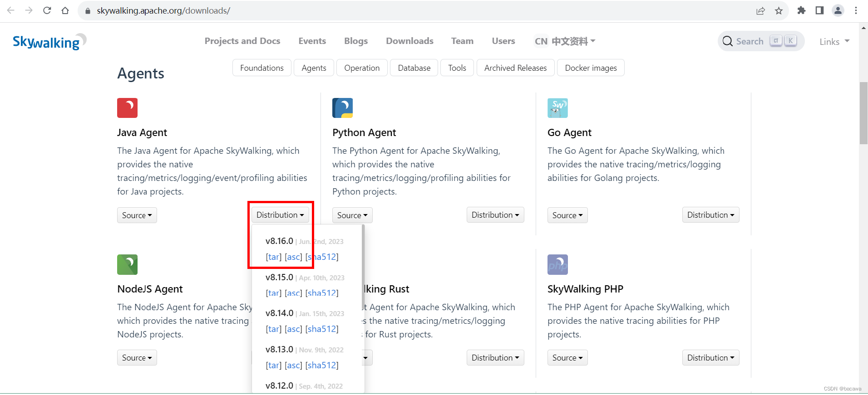Jump to Docker images section

(591, 68)
